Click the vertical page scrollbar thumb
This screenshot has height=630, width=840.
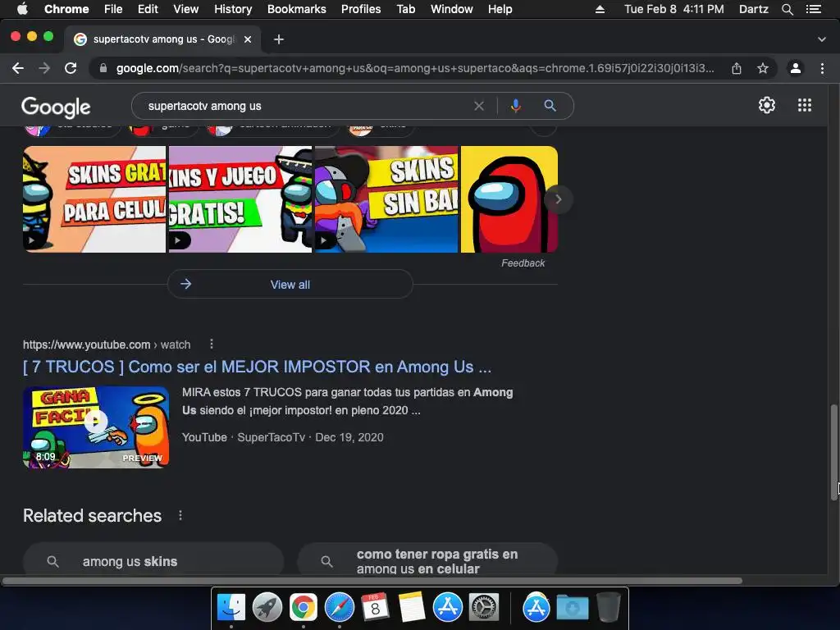(x=834, y=453)
